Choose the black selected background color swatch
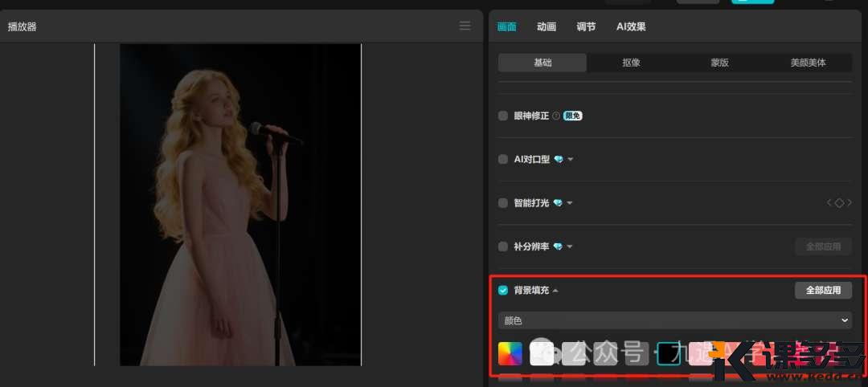 pos(669,354)
